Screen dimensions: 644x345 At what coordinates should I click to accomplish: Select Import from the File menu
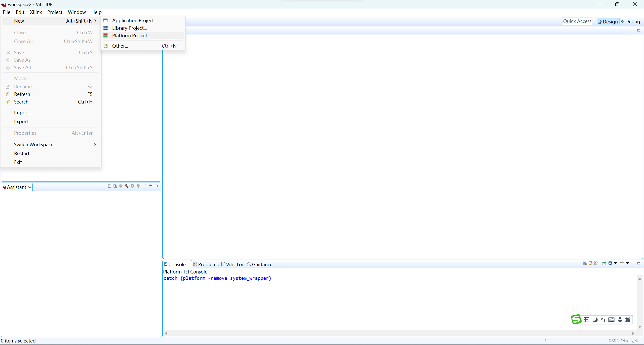tap(23, 113)
